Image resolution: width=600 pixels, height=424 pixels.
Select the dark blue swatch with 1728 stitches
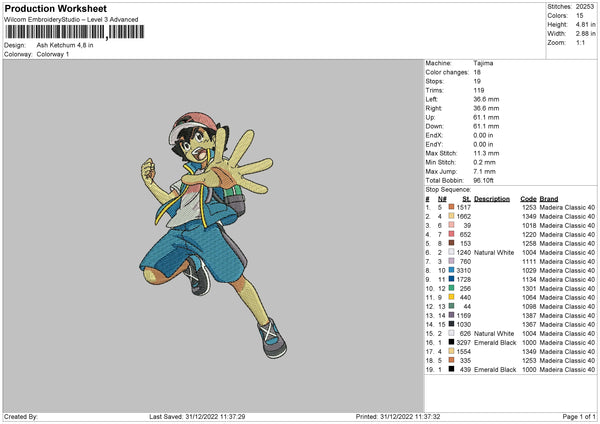point(452,279)
